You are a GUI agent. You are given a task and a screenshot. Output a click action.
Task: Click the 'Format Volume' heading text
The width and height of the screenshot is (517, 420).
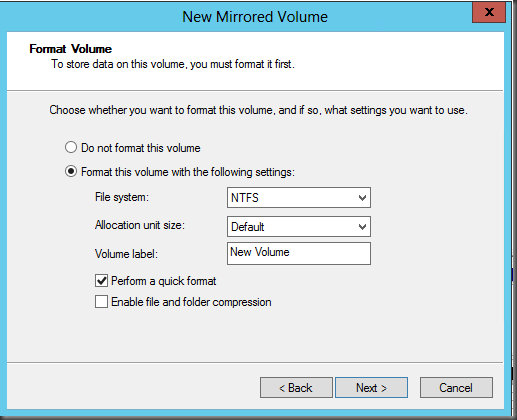pos(70,49)
